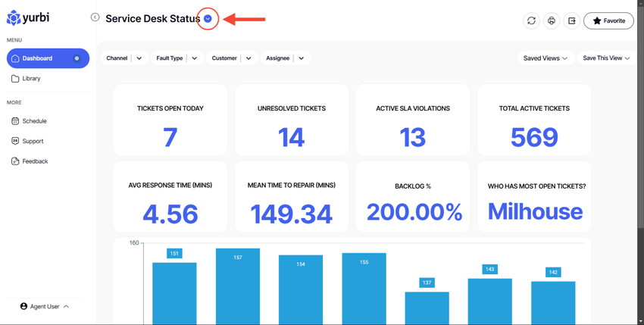Image resolution: width=644 pixels, height=325 pixels.
Task: Click the bar labeled 143
Action: (x=490, y=302)
